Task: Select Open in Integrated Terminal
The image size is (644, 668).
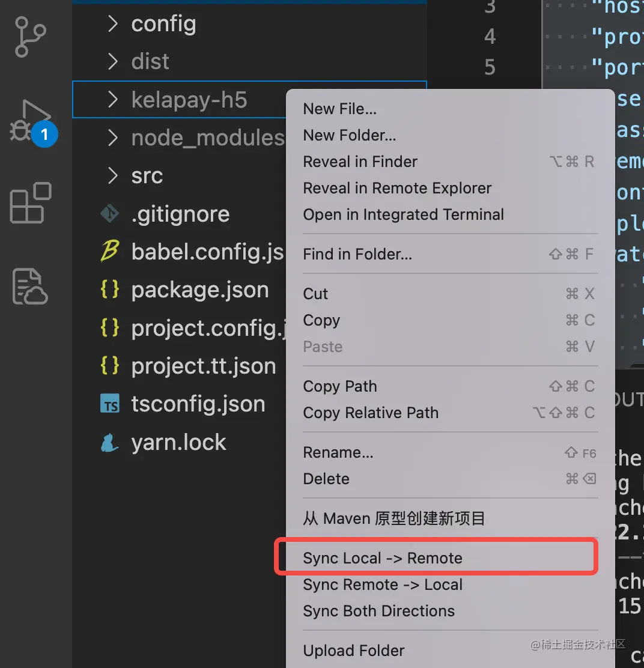Action: (x=450, y=214)
